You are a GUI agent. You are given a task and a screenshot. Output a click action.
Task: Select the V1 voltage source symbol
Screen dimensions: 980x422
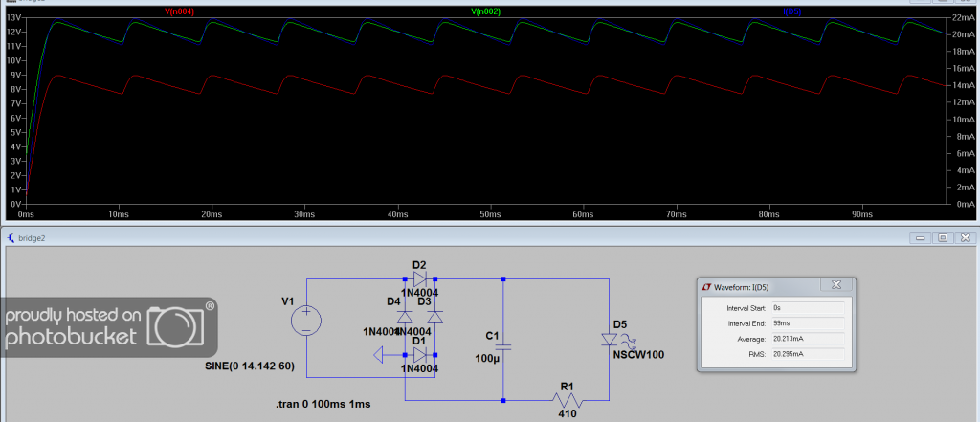point(306,322)
